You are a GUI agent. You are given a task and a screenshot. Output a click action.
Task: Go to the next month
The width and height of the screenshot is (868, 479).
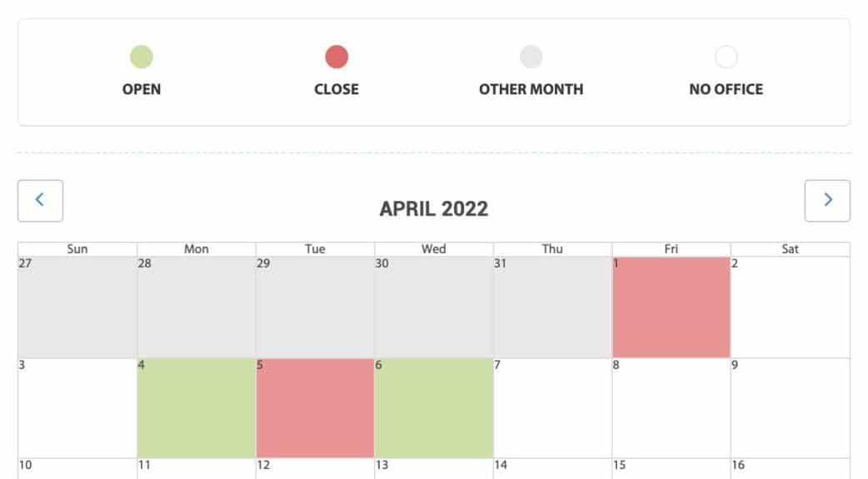click(827, 201)
